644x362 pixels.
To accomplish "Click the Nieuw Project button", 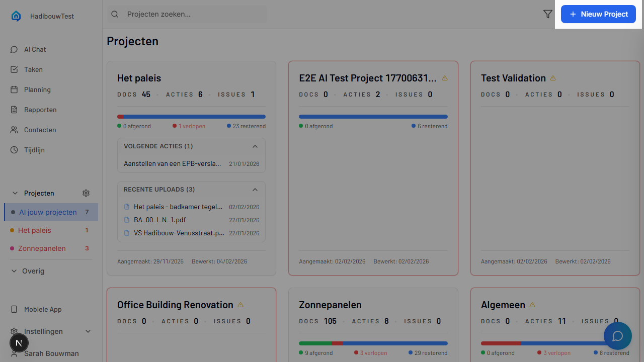I will (x=598, y=14).
